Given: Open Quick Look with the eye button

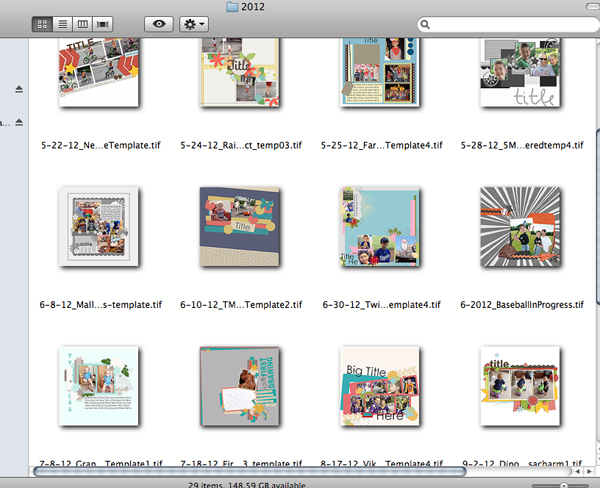Looking at the screenshot, I should (159, 24).
